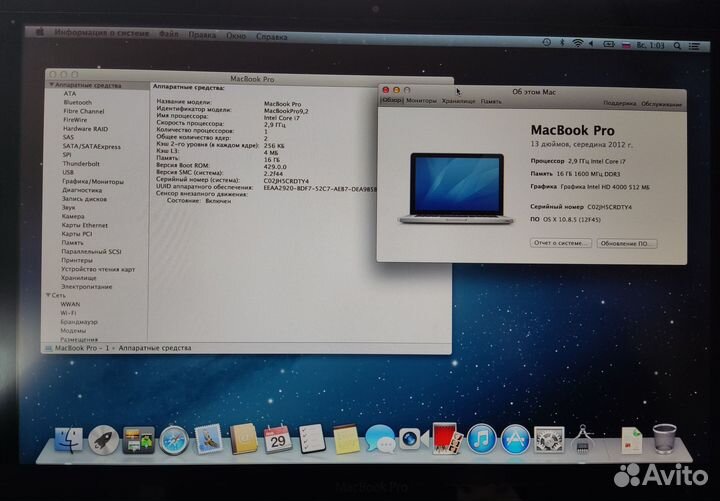Select USB in sidebar
Image resolution: width=720 pixels, height=501 pixels.
tap(68, 172)
